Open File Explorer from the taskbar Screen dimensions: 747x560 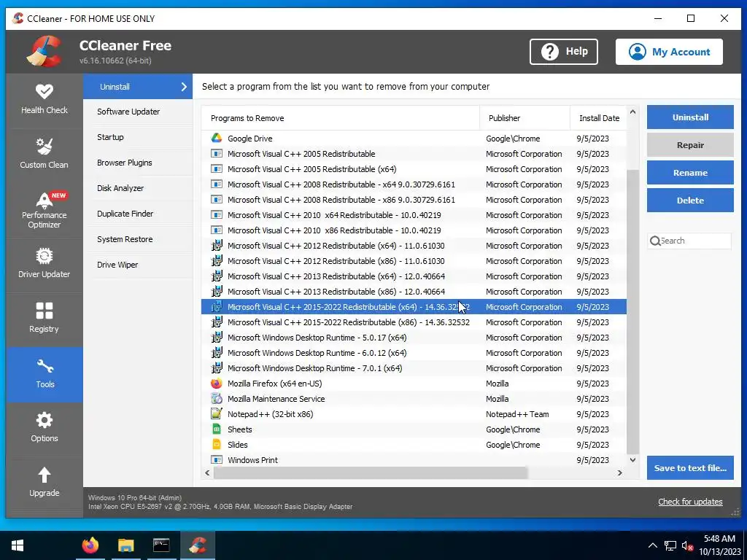pyautogui.click(x=125, y=545)
